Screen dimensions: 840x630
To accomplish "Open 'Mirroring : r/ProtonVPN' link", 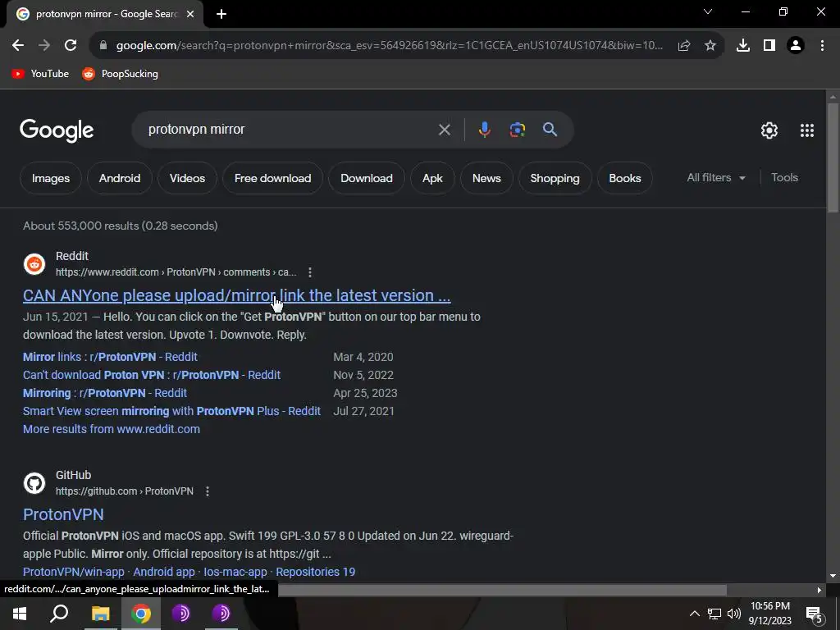I will [105, 393].
